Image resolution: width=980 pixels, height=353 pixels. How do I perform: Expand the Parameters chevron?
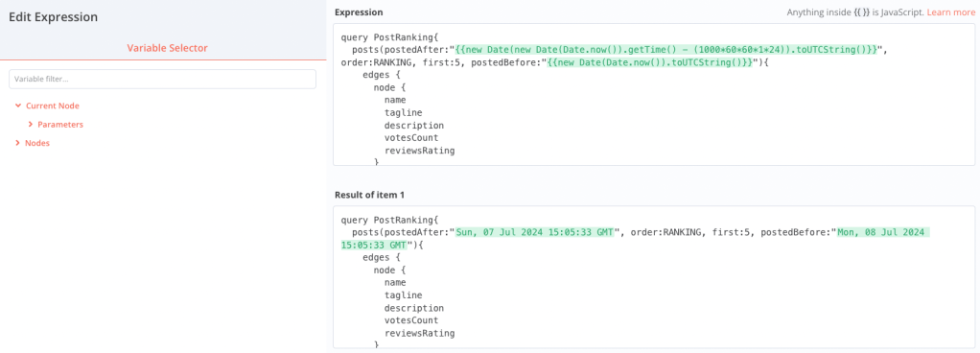[x=31, y=125]
